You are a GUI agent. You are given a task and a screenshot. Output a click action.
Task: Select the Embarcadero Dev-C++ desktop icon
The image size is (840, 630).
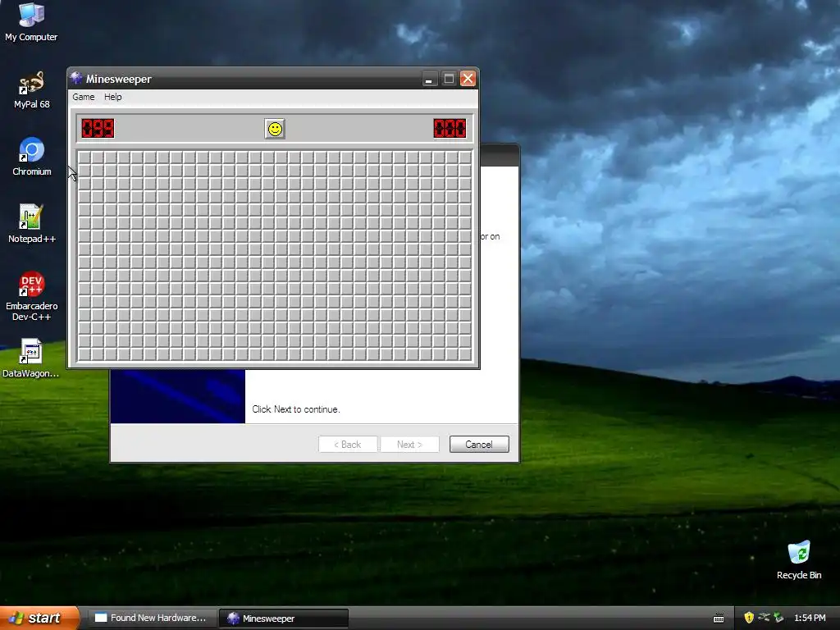pyautogui.click(x=32, y=295)
